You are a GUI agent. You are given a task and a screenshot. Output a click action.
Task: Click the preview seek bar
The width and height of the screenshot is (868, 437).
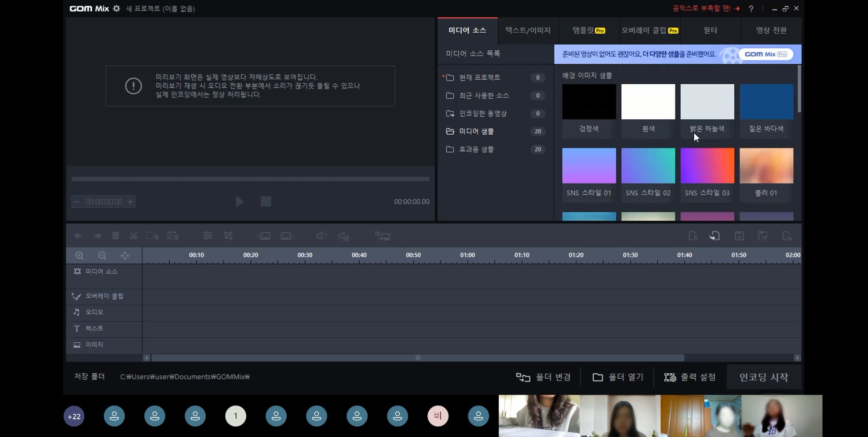(x=250, y=179)
